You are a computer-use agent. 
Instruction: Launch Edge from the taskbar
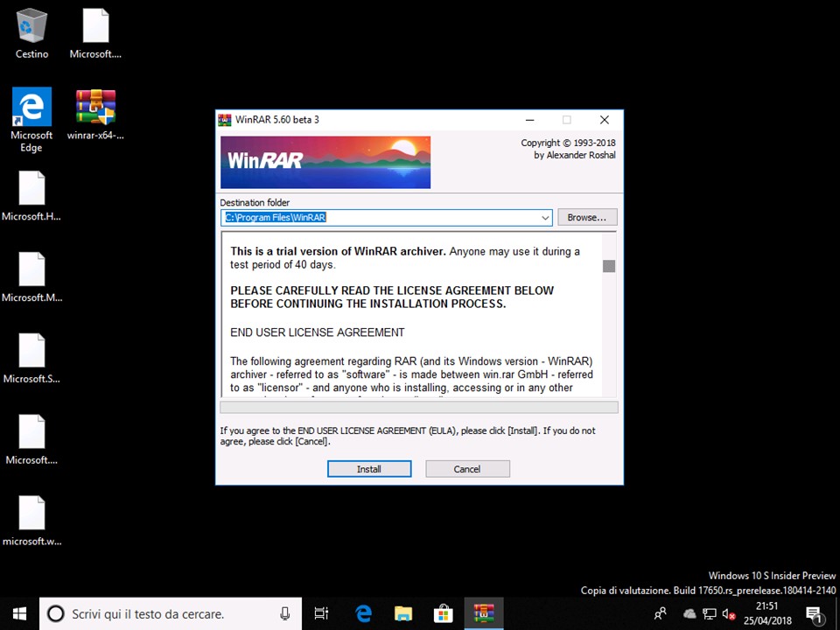363,613
